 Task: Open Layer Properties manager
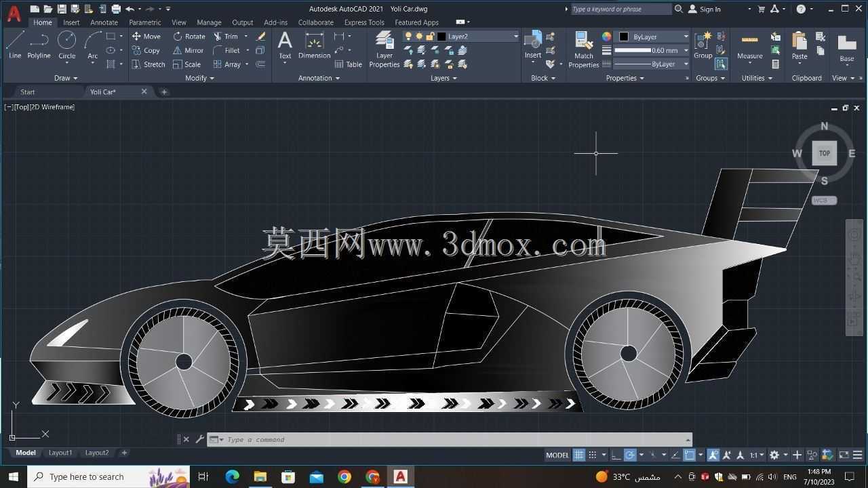384,49
